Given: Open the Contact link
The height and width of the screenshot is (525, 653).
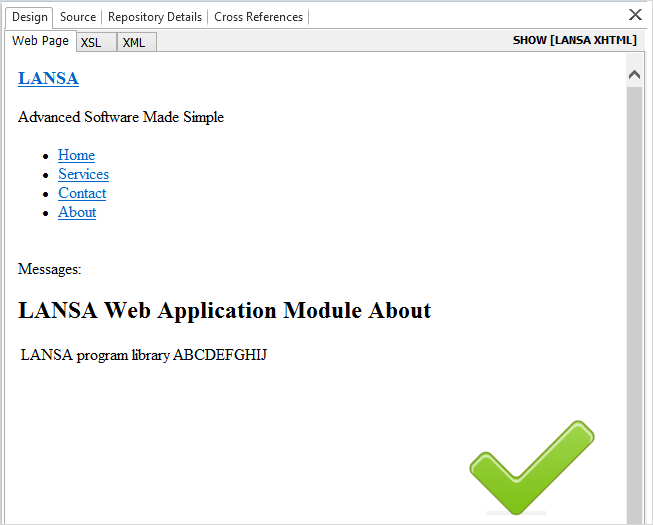Looking at the screenshot, I should tap(82, 193).
